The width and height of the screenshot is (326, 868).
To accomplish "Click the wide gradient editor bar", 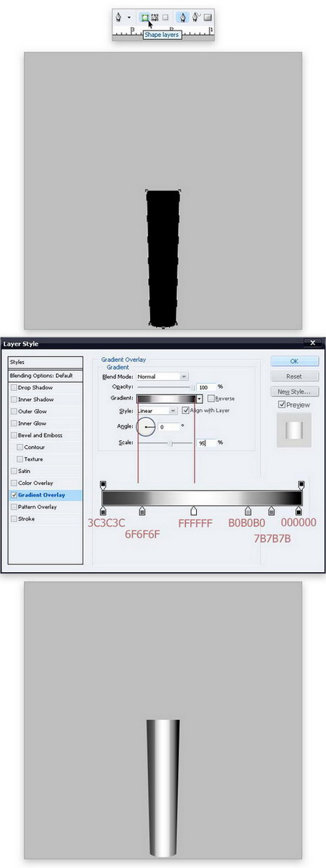I will 202,497.
